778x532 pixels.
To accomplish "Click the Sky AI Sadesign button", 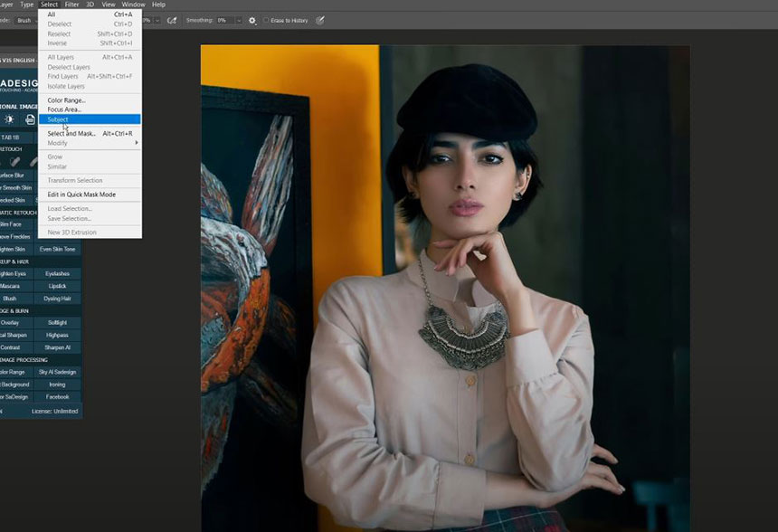I will (57, 372).
